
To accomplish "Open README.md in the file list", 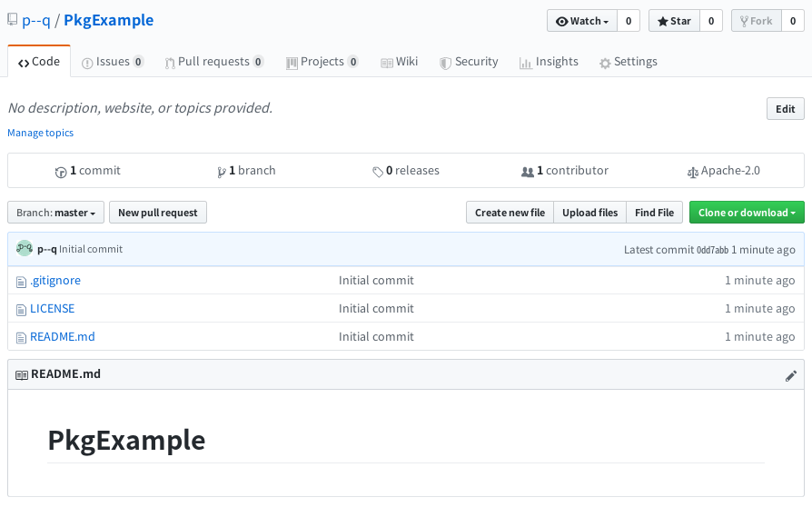I will pyautogui.click(x=63, y=336).
